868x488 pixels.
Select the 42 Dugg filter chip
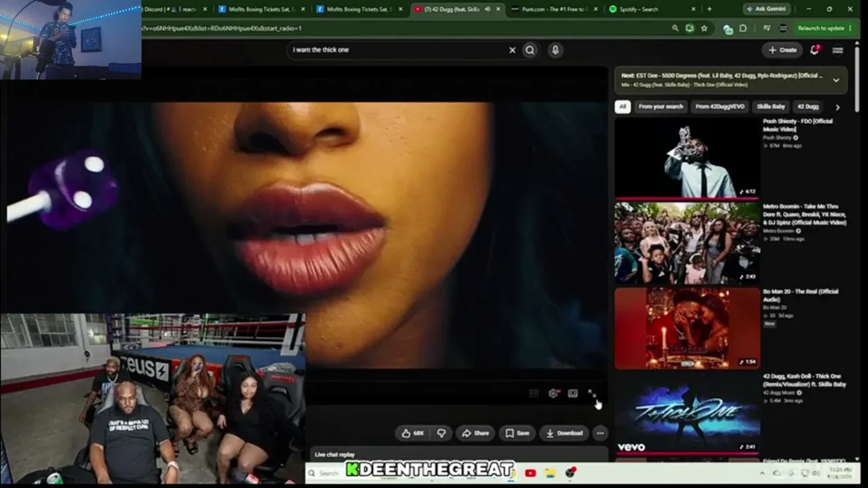[808, 106]
